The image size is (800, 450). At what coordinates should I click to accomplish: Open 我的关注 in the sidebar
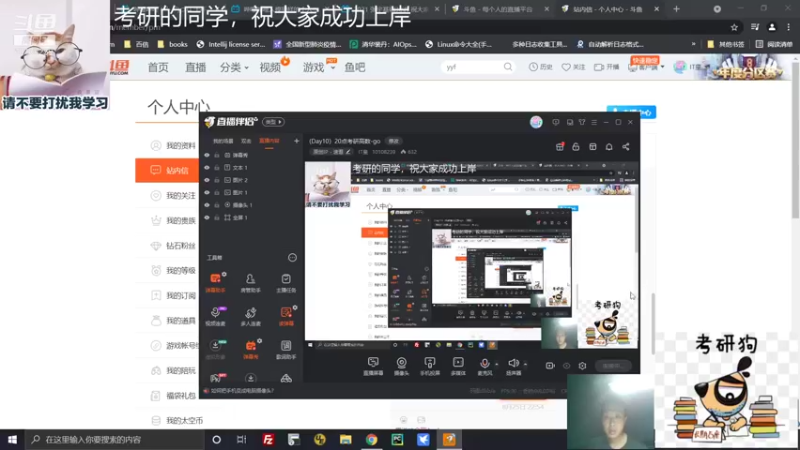tap(181, 195)
